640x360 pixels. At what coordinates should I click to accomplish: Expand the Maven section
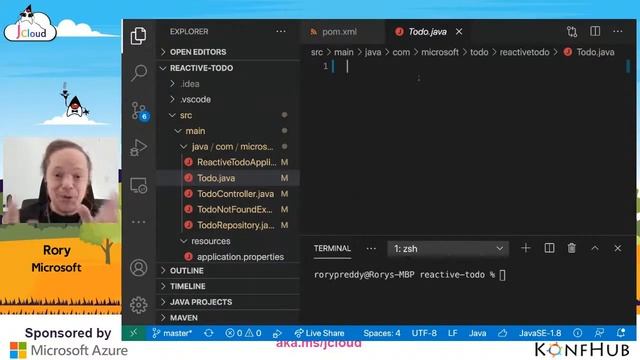(229, 318)
